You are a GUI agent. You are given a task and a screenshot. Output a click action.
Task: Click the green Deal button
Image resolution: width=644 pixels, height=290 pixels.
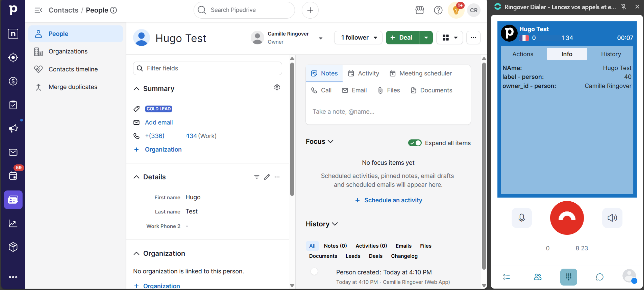point(402,38)
